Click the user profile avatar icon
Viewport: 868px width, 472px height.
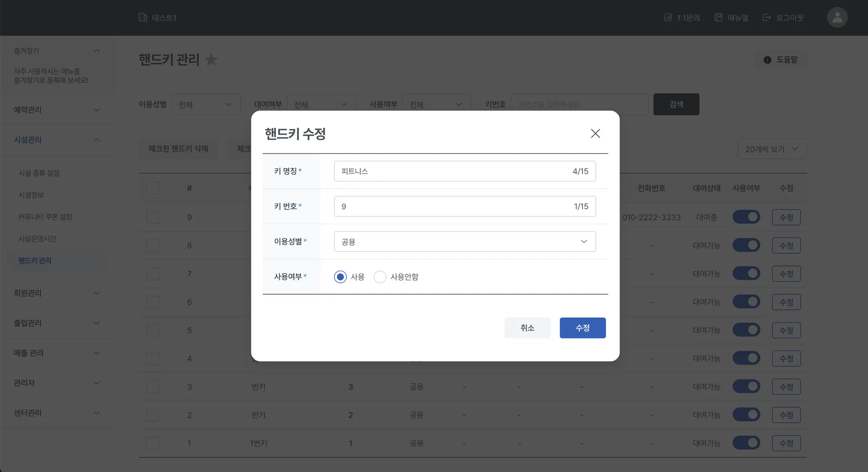837,17
